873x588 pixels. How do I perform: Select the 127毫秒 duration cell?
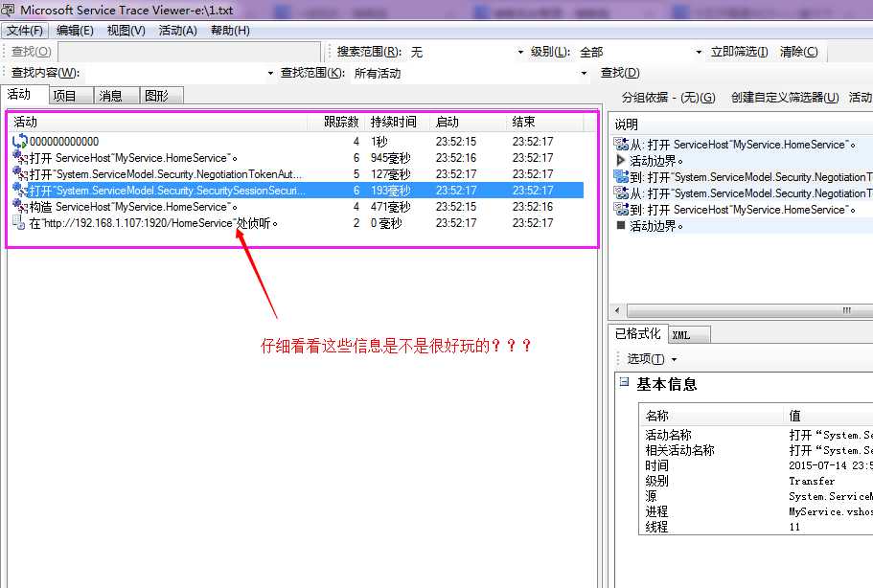coord(391,174)
